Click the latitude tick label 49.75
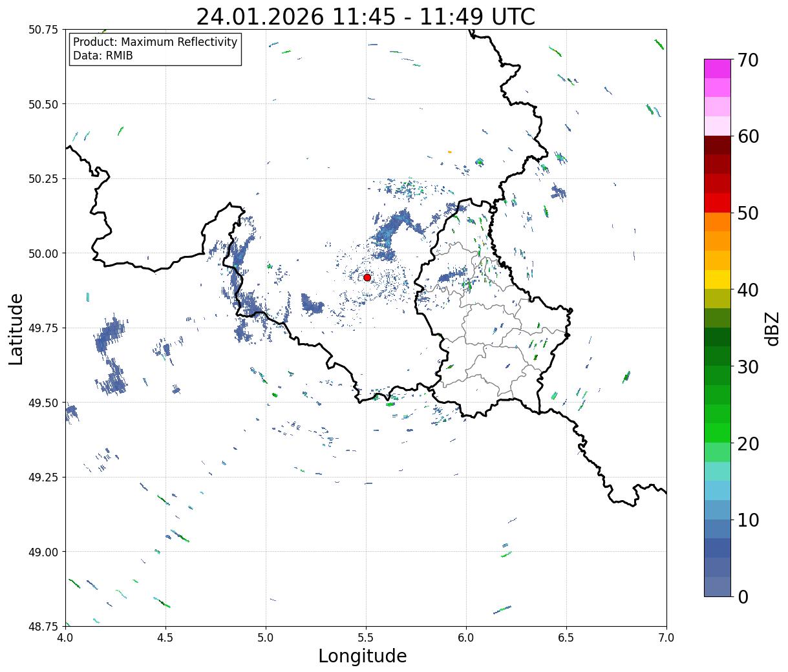 (43, 328)
